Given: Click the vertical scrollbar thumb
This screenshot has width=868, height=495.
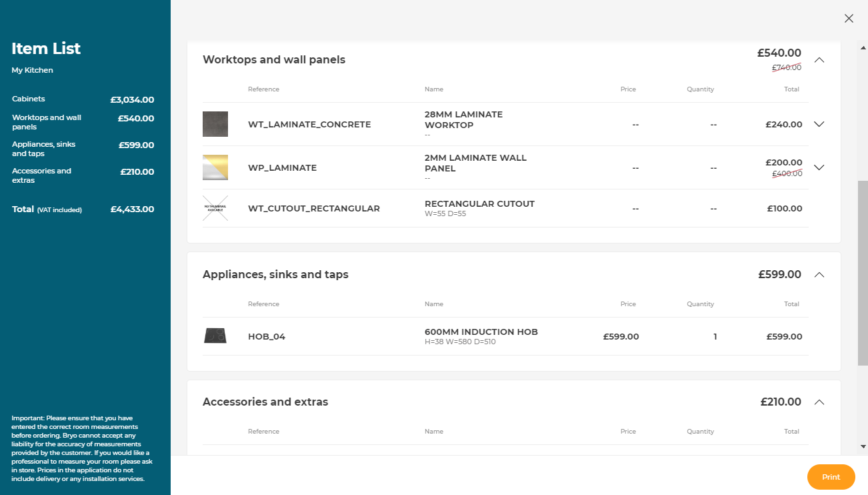Looking at the screenshot, I should (863, 272).
